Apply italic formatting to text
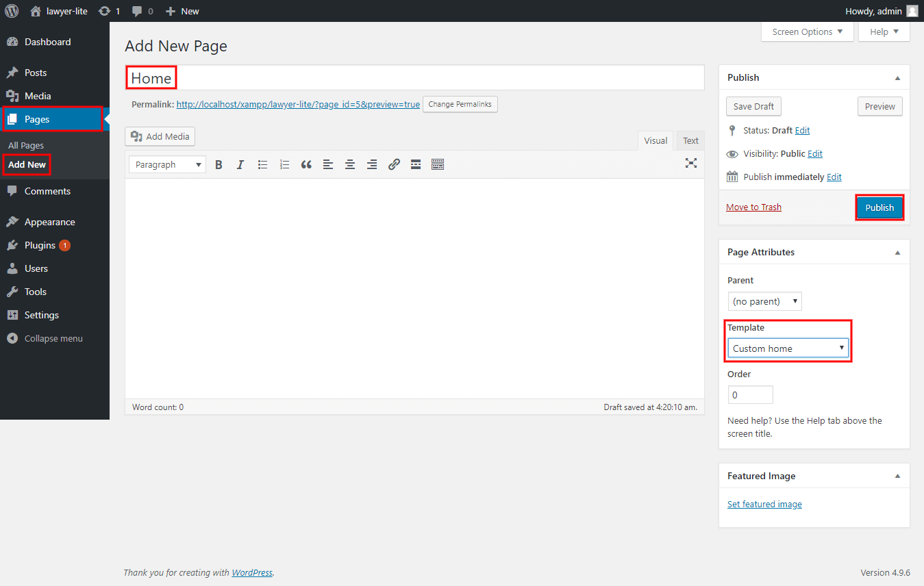 tap(240, 164)
